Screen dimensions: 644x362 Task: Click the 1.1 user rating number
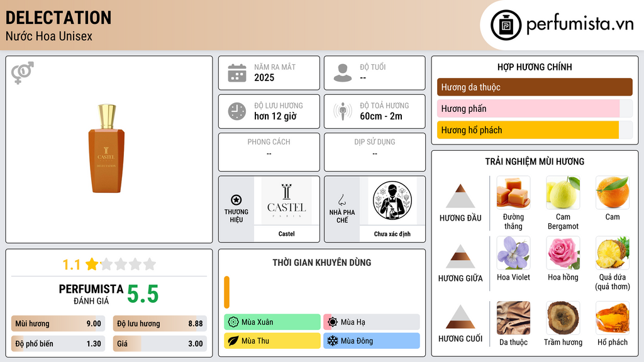72,265
